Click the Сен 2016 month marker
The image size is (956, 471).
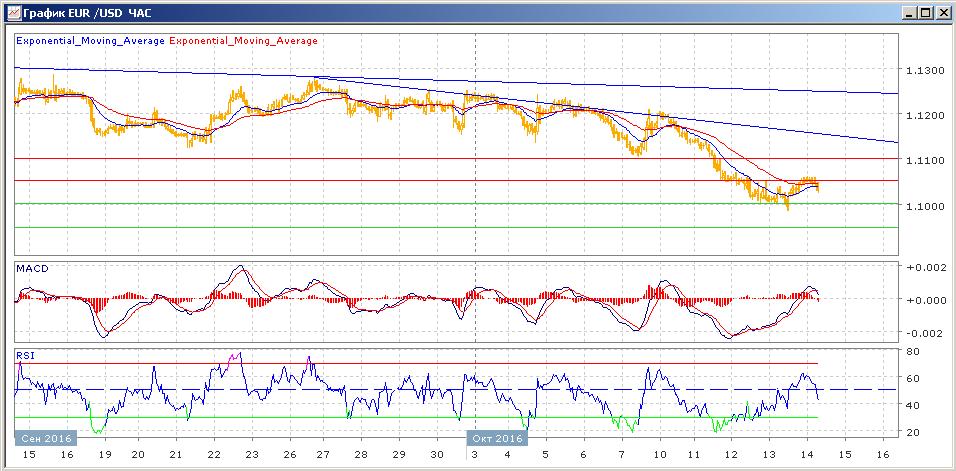(x=46, y=438)
